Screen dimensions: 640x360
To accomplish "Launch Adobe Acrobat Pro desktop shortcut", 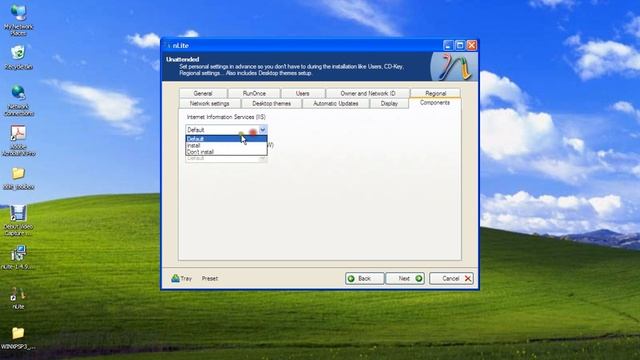I will click(18, 141).
